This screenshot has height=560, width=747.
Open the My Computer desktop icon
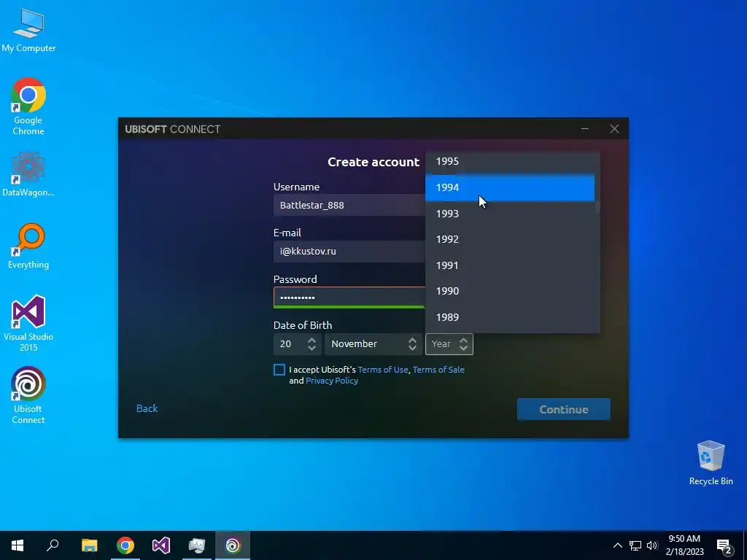28,31
